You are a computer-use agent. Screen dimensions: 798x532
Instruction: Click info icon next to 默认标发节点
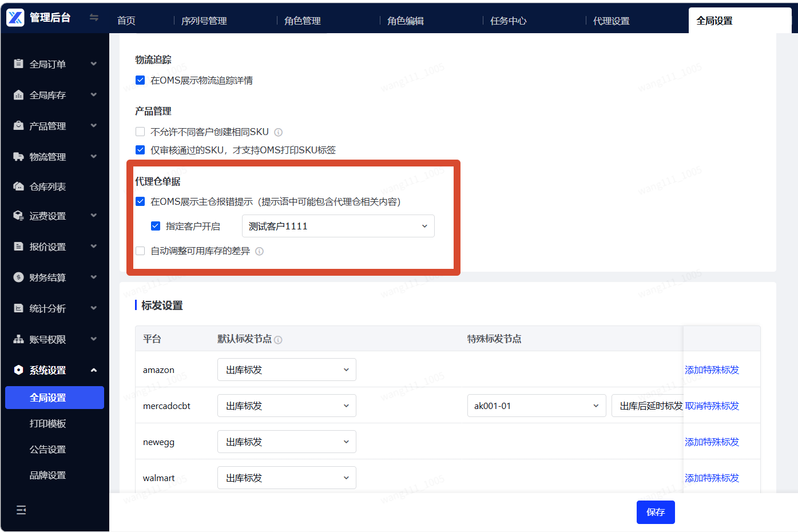point(278,340)
